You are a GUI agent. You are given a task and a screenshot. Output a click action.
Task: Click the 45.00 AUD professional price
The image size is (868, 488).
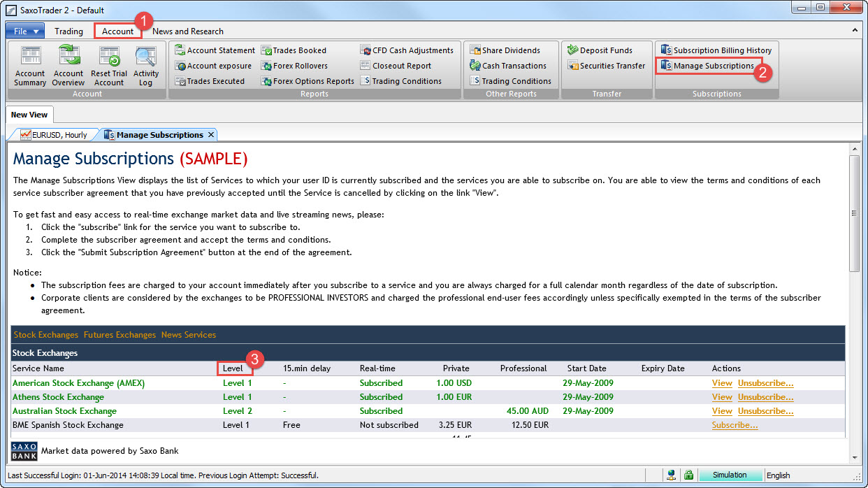[x=527, y=411]
